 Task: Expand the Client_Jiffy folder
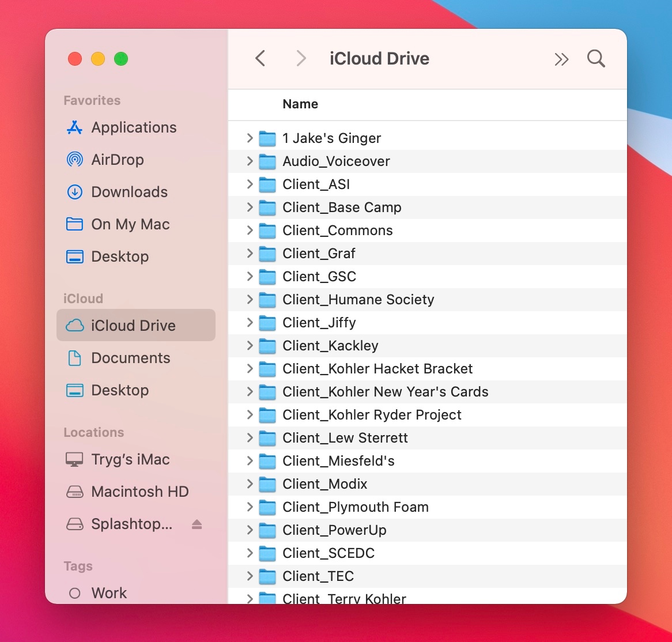pyautogui.click(x=250, y=322)
